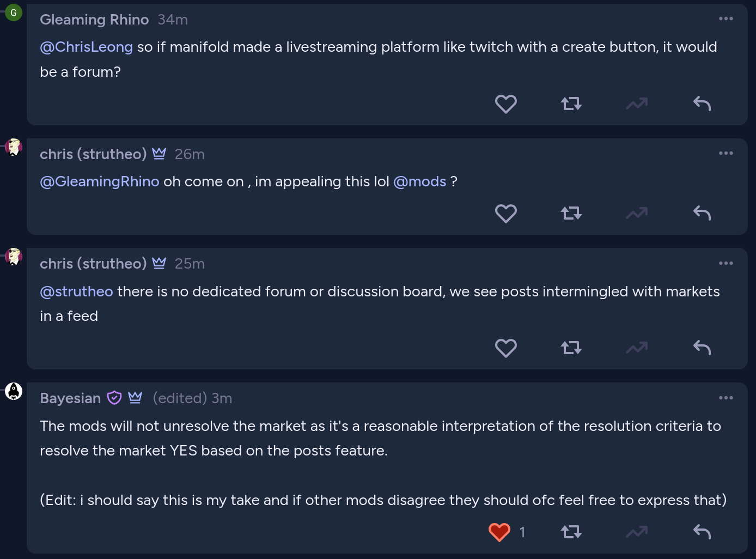The image size is (756, 559).
Task: Open Bayesian's profile from the username
Action: click(70, 398)
